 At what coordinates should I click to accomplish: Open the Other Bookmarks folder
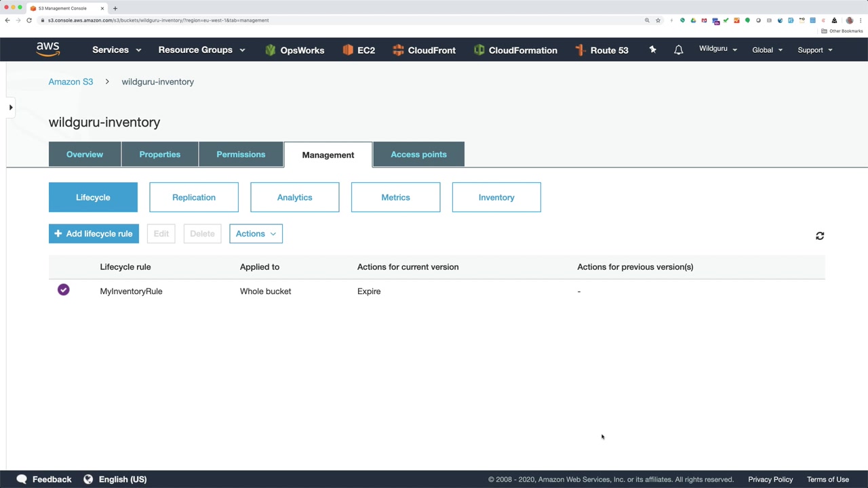tap(842, 31)
